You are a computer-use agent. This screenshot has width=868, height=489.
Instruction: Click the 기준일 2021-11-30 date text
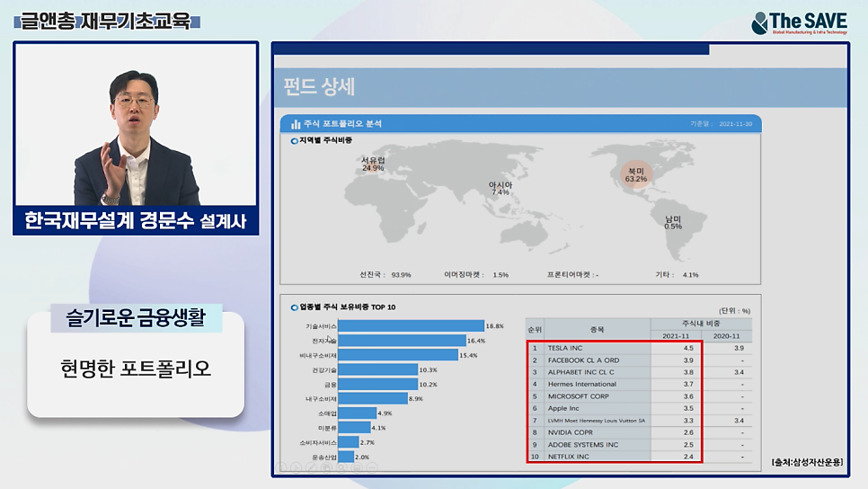point(722,124)
